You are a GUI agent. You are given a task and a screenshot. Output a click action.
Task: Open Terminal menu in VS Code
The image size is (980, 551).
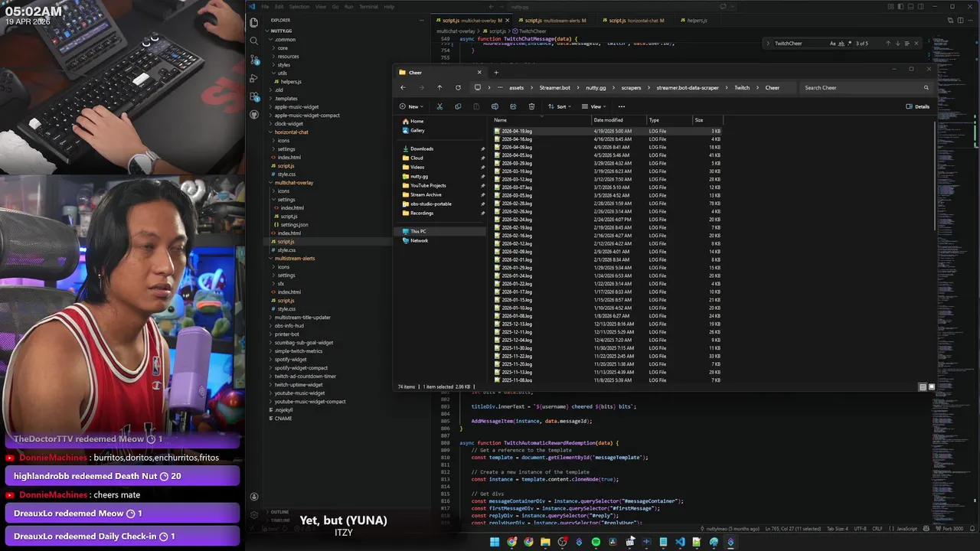(368, 7)
